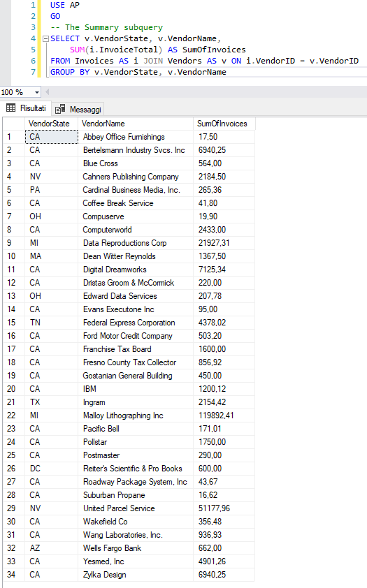Click the Federal Express Corporation cell

tap(136, 323)
